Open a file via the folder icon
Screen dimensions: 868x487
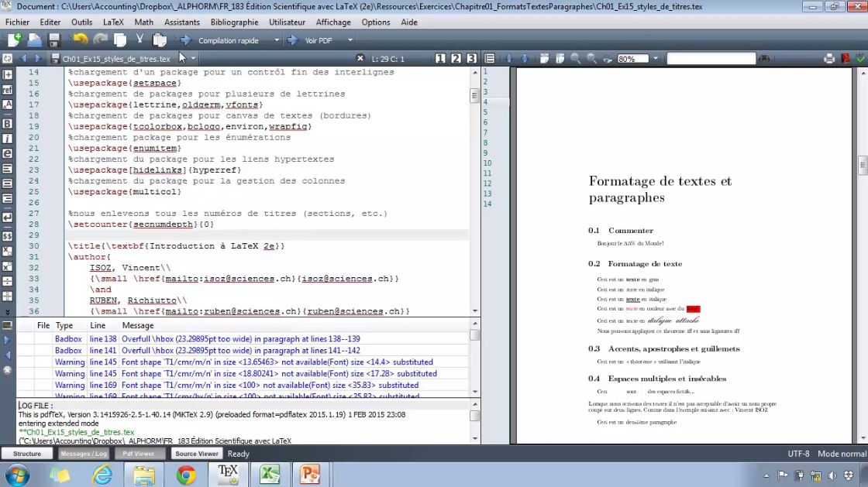click(x=34, y=39)
